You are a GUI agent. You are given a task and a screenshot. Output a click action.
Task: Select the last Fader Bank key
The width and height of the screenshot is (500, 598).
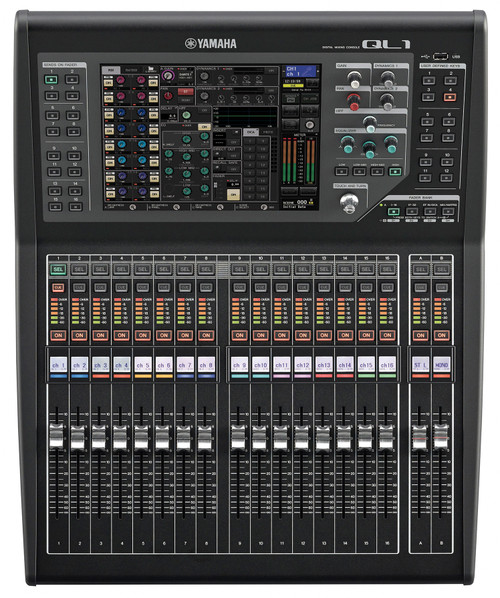pyautogui.click(x=448, y=211)
